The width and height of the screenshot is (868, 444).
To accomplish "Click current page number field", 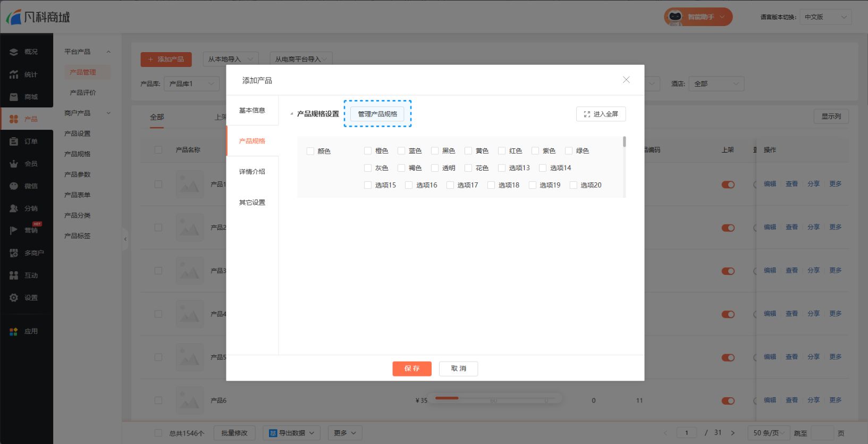I will click(x=687, y=433).
